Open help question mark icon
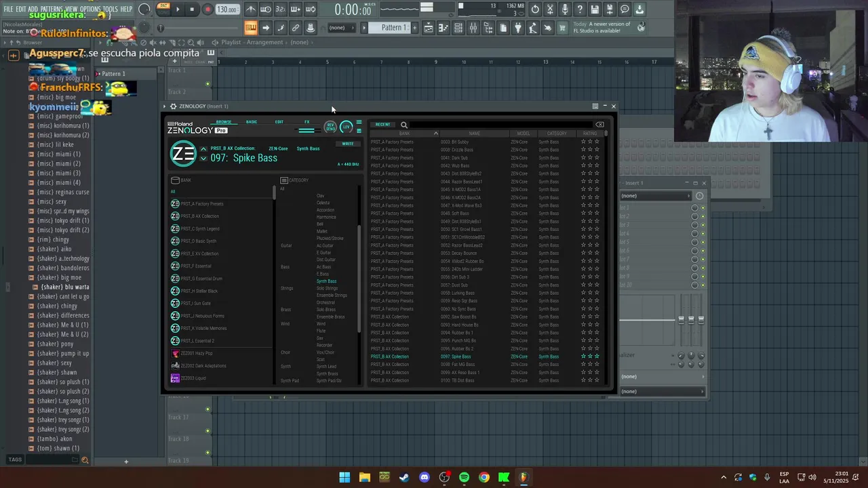Screen dimensions: 868x488 pos(580,9)
